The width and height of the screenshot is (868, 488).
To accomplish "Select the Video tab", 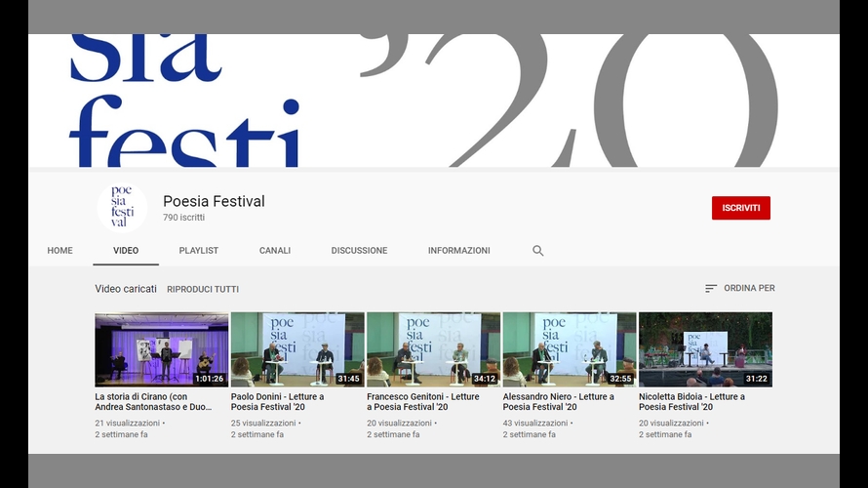I will [x=126, y=251].
